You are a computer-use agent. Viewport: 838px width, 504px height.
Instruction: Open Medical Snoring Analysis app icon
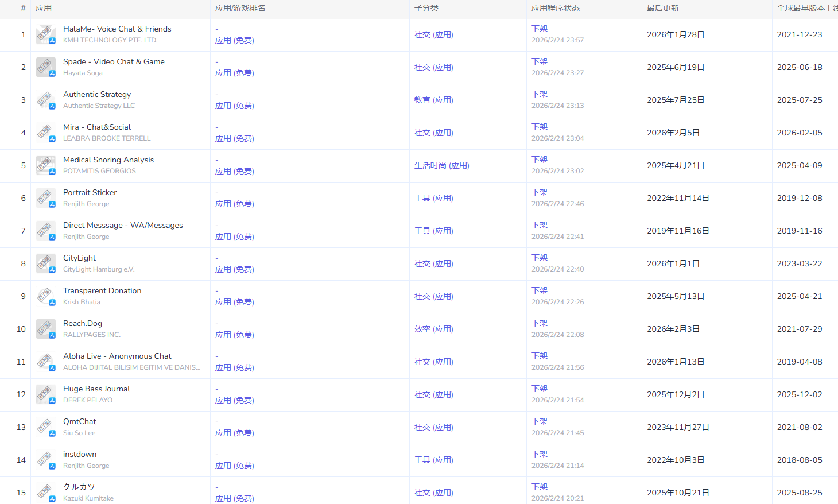pyautogui.click(x=46, y=165)
